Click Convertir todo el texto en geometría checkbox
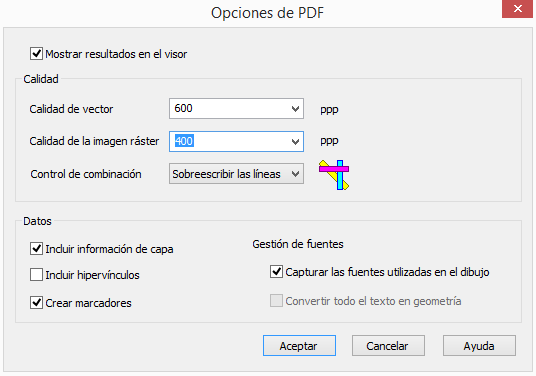 (276, 301)
